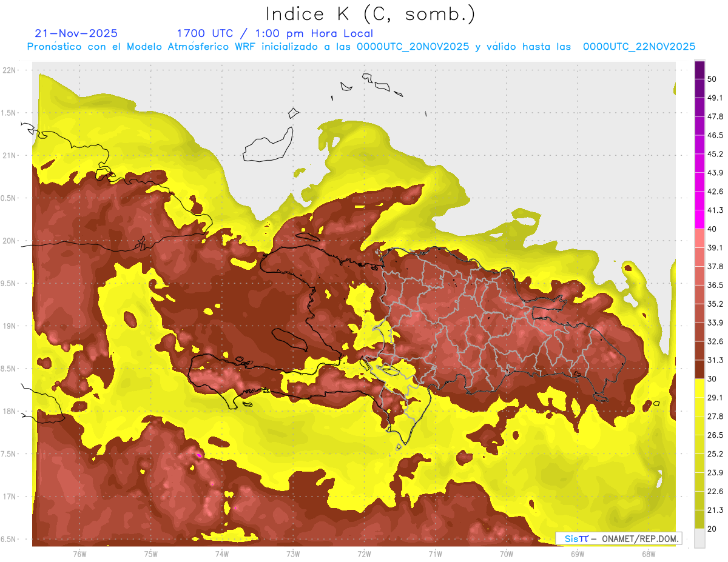The height and width of the screenshot is (562, 728).
Task: Pick the bright yellow swatch between 29.1 and 30
Action: (x=699, y=388)
